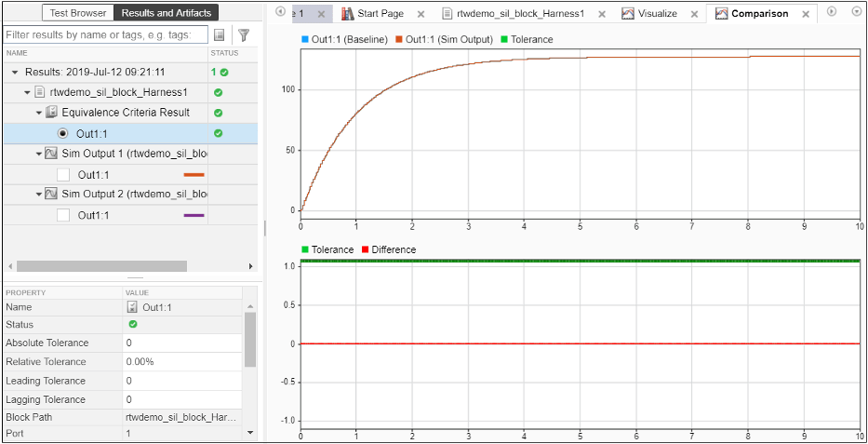
Task: Collapse the Sim Output 1 node
Action: [39, 154]
